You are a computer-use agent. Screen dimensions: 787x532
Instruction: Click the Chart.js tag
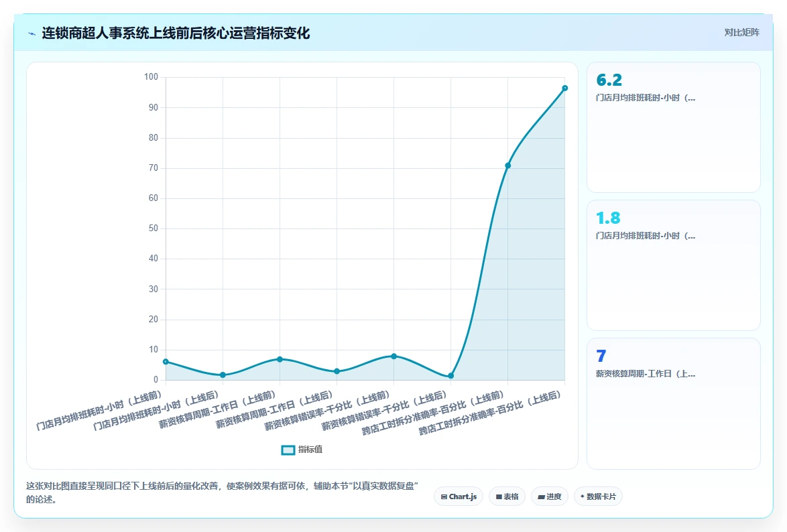click(x=459, y=496)
